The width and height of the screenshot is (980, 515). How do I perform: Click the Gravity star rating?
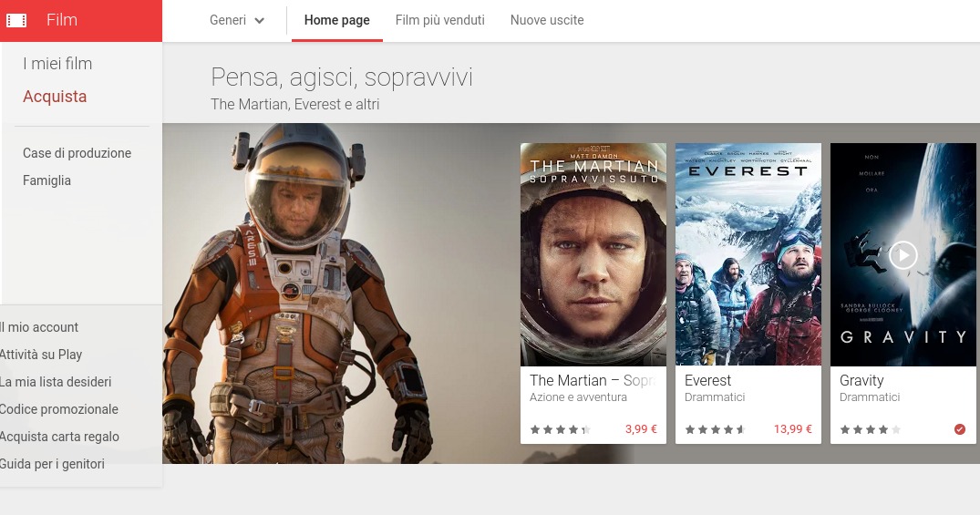(x=871, y=430)
